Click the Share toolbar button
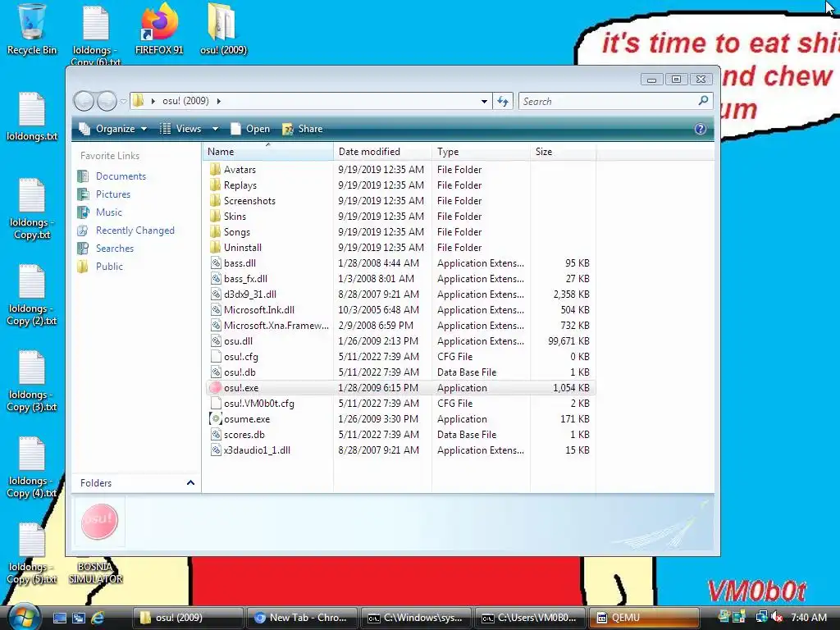 tap(302, 129)
